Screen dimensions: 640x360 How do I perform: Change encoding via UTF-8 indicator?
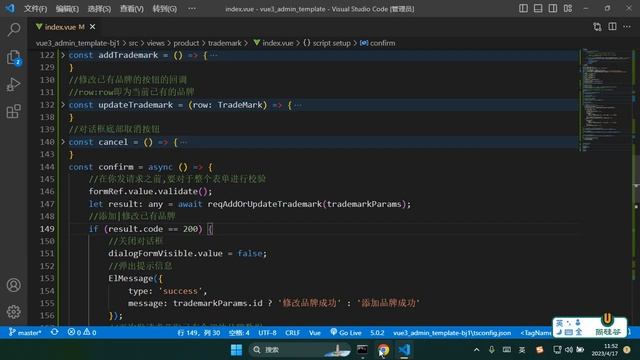click(x=267, y=332)
